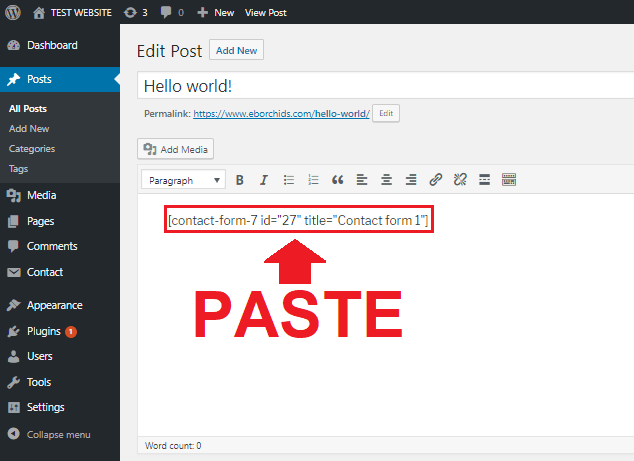Click the Word count status text

[x=173, y=446]
